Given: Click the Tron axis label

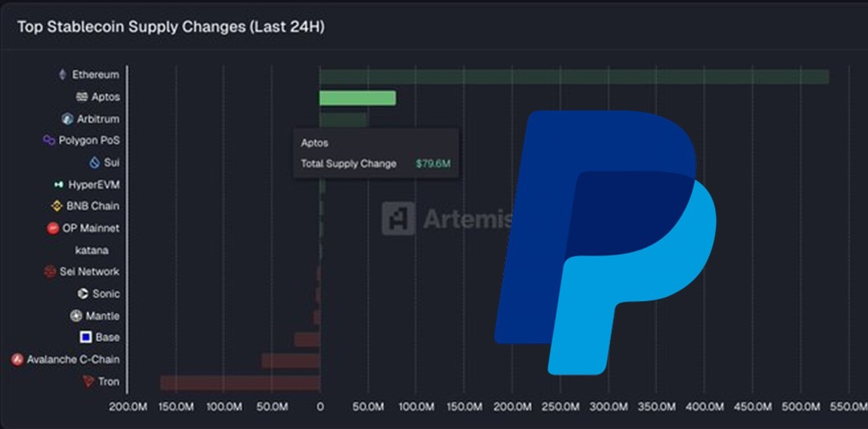Looking at the screenshot, I should pyautogui.click(x=109, y=381).
